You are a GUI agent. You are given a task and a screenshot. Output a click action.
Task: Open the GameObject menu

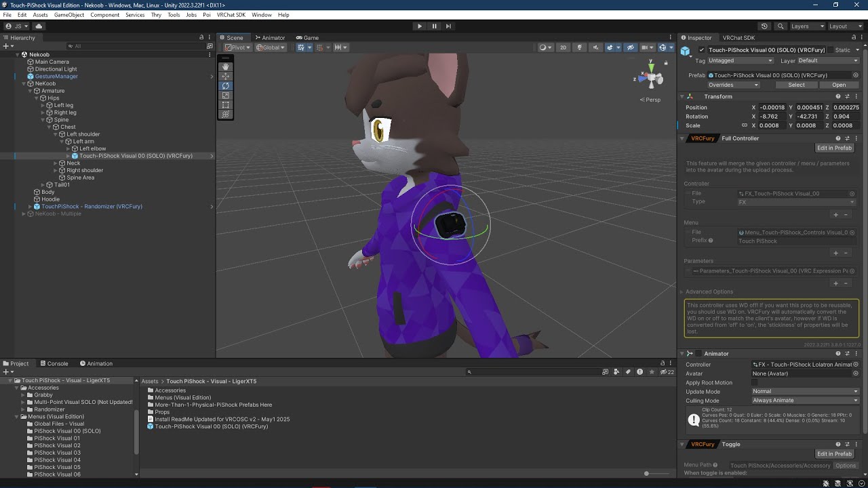click(69, 15)
